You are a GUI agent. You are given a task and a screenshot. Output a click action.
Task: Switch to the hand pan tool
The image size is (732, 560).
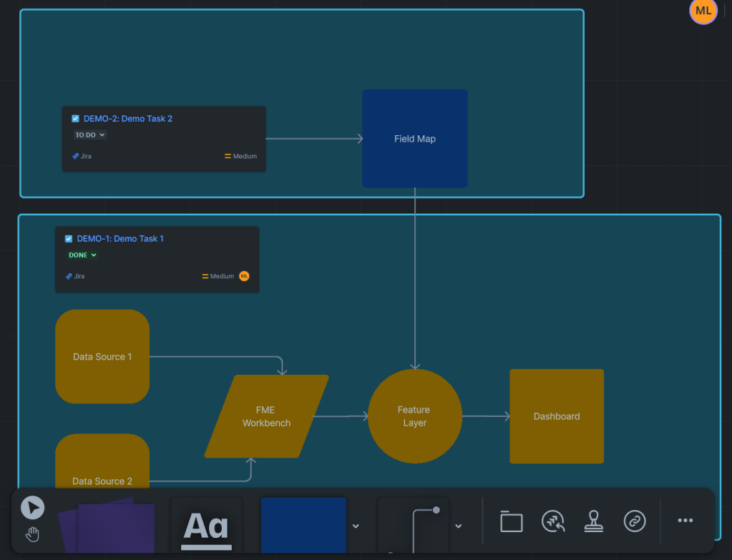pyautogui.click(x=32, y=534)
